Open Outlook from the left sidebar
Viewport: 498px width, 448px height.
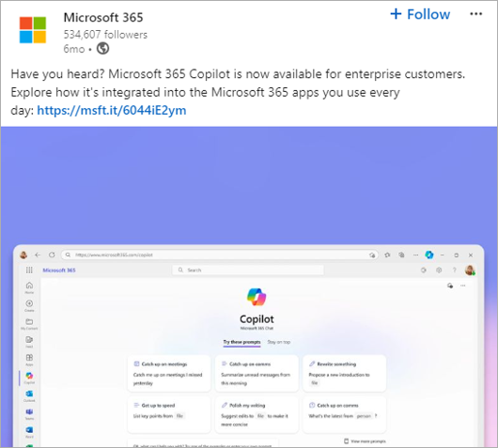(x=29, y=396)
